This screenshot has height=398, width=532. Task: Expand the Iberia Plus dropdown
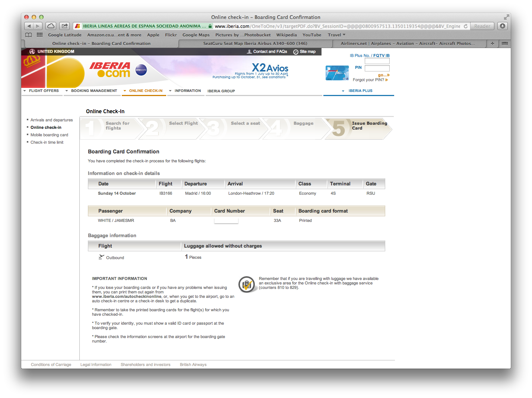pyautogui.click(x=357, y=91)
